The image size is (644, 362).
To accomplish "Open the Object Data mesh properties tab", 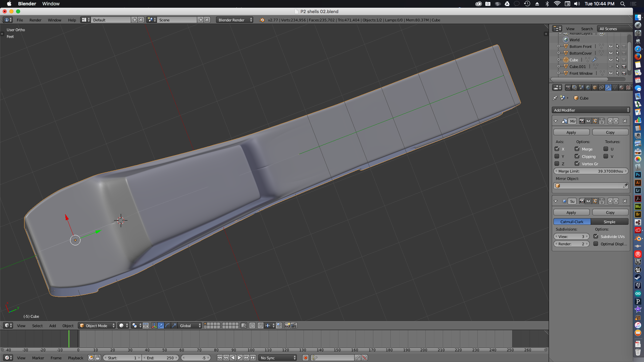I will click(x=615, y=87).
